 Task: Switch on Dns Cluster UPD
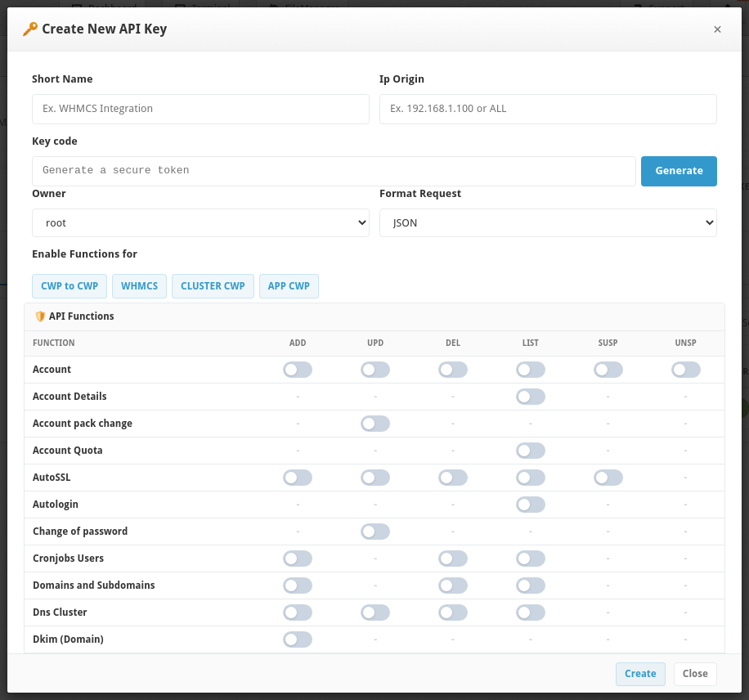(x=375, y=612)
